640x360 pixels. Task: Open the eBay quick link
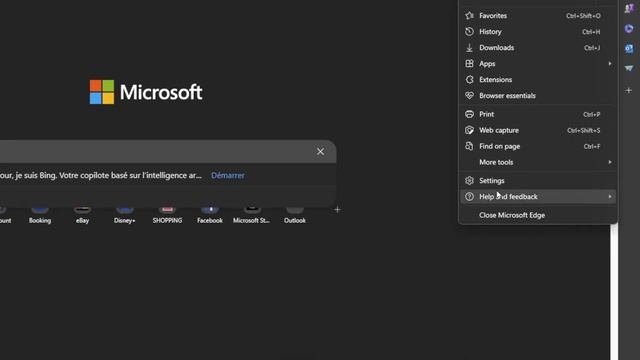(82, 215)
